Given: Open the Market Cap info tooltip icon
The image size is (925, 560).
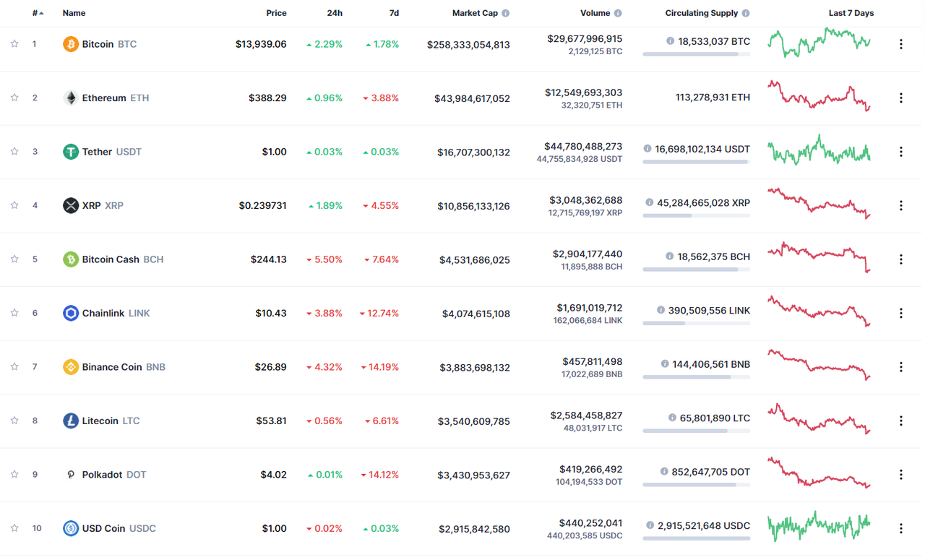Looking at the screenshot, I should [505, 13].
